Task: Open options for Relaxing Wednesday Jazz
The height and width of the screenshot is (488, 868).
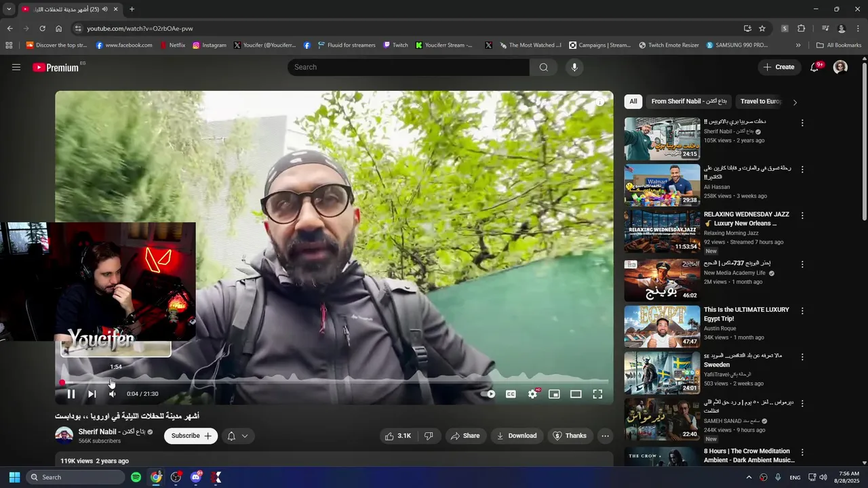Action: coord(802,216)
